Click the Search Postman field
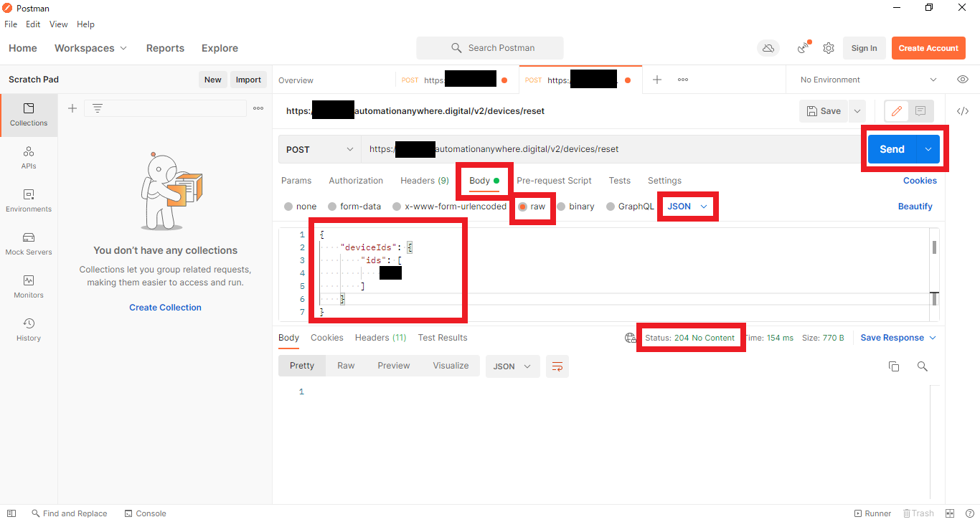The width and height of the screenshot is (980, 522). (x=490, y=48)
